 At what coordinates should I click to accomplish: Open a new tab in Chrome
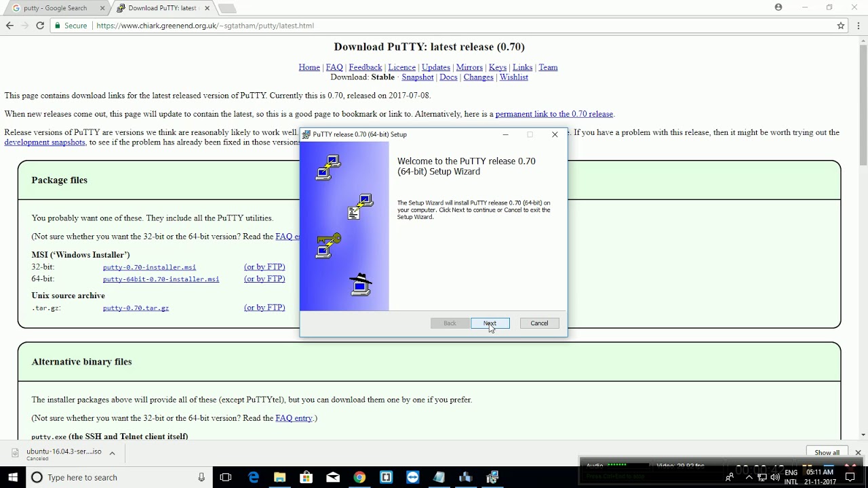click(x=226, y=8)
